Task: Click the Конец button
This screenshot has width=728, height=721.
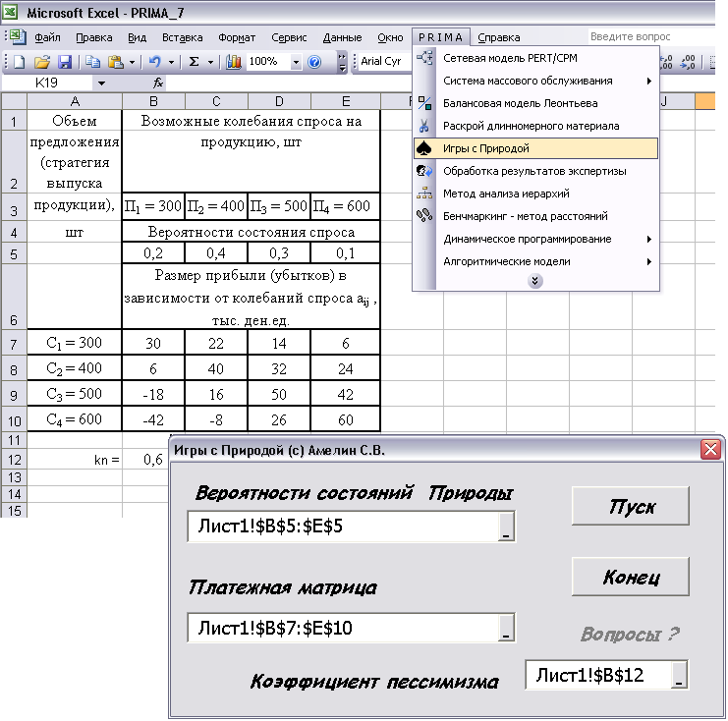Action: (631, 577)
